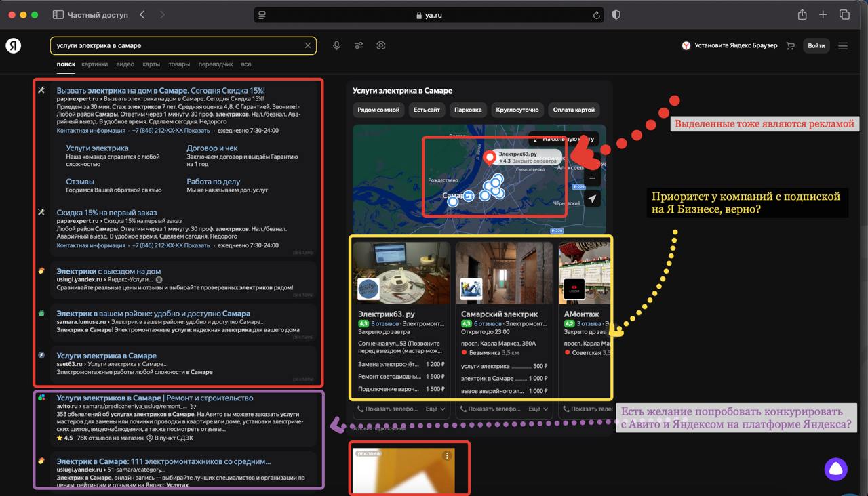Show the Safari tab overview
This screenshot has height=496, width=868.
point(844,15)
